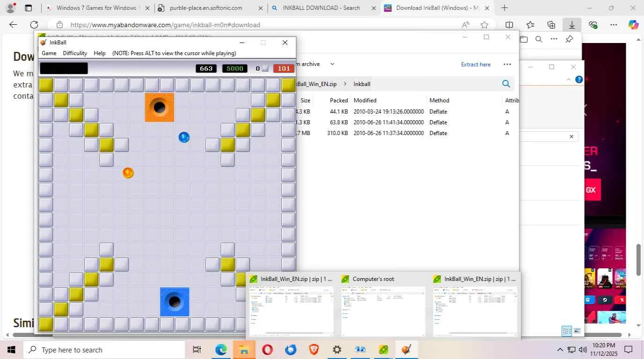Click the InkBall title bar icon

click(x=44, y=43)
